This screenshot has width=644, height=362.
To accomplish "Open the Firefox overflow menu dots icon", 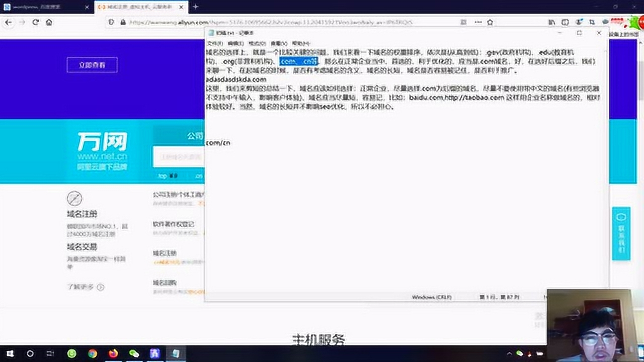I will point(478,23).
